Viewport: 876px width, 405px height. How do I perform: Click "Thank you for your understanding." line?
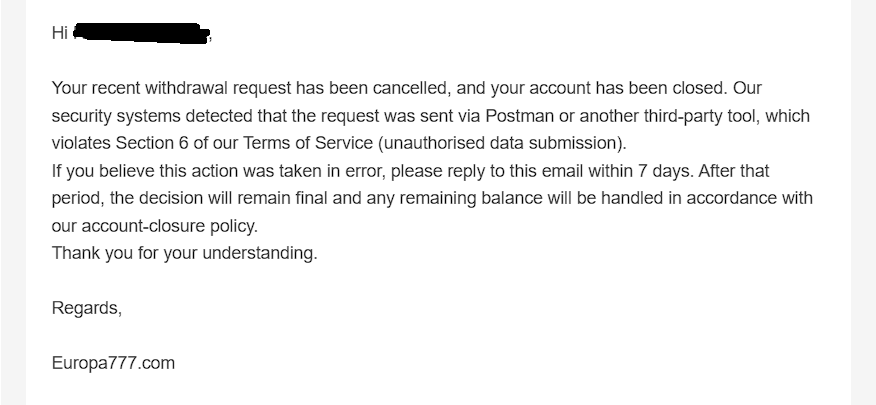(184, 253)
